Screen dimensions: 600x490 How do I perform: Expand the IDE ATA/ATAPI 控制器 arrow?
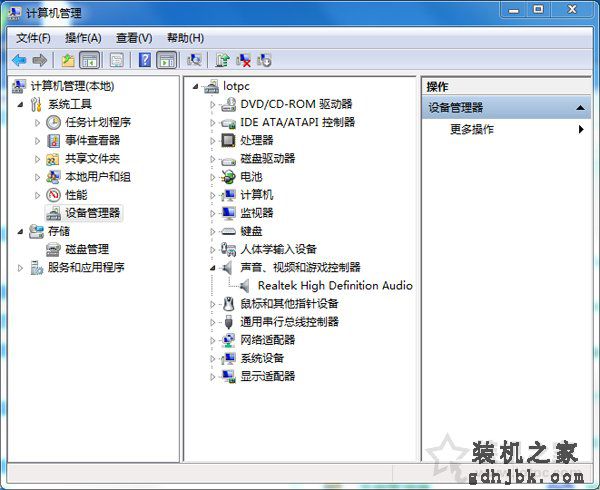tap(213, 122)
